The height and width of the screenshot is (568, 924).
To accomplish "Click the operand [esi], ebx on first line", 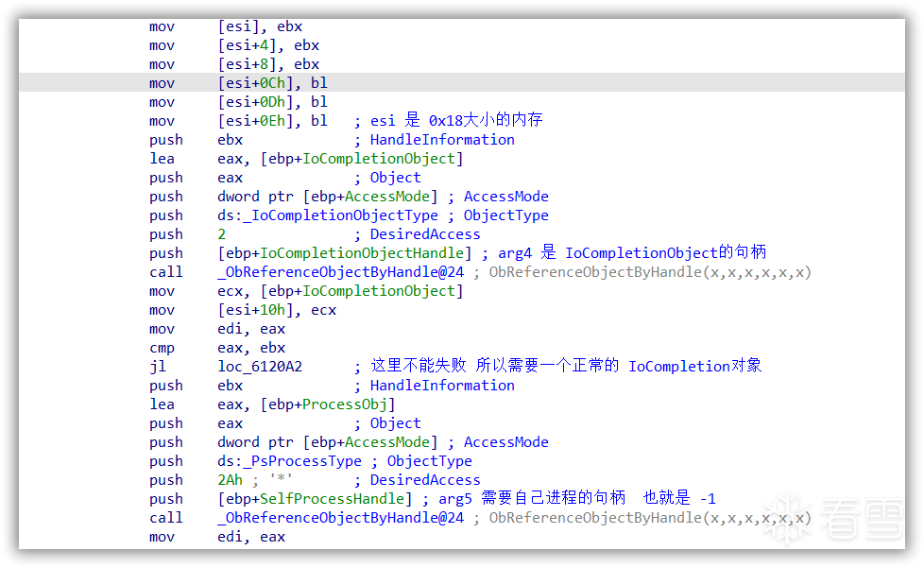I will 260,26.
